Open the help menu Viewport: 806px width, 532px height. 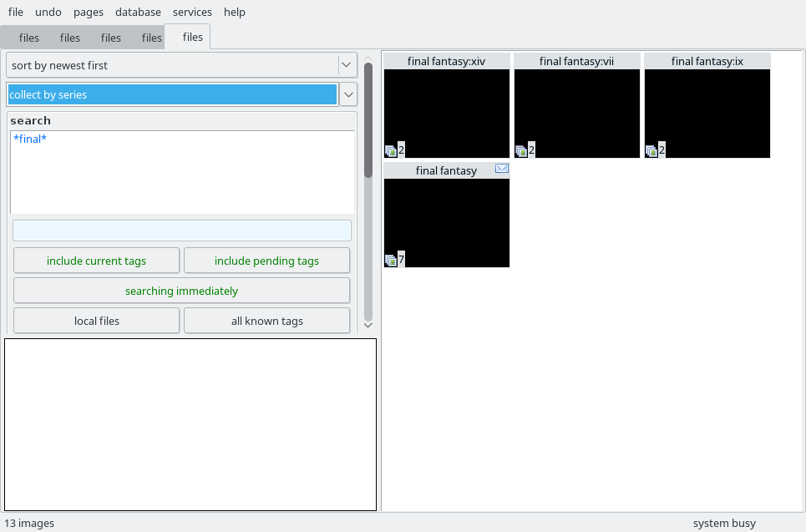point(235,12)
